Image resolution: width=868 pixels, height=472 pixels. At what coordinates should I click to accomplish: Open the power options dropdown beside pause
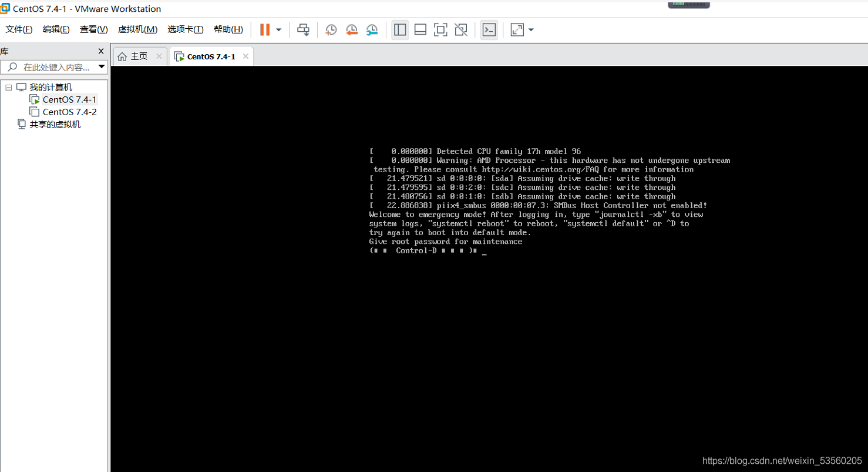point(279,30)
